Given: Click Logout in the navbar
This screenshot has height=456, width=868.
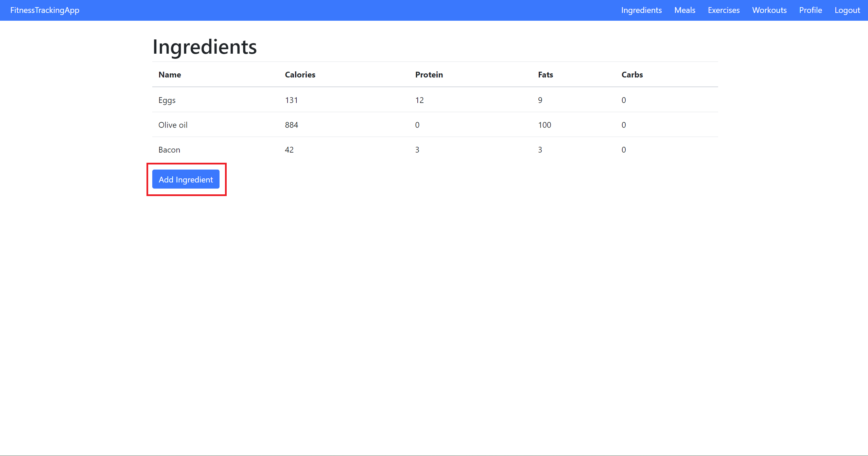Looking at the screenshot, I should pos(847,10).
